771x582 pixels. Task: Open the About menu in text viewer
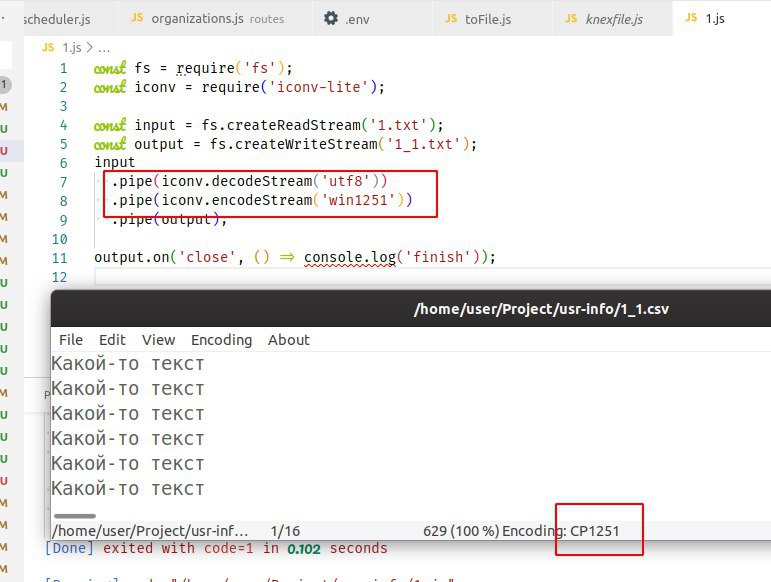[289, 340]
